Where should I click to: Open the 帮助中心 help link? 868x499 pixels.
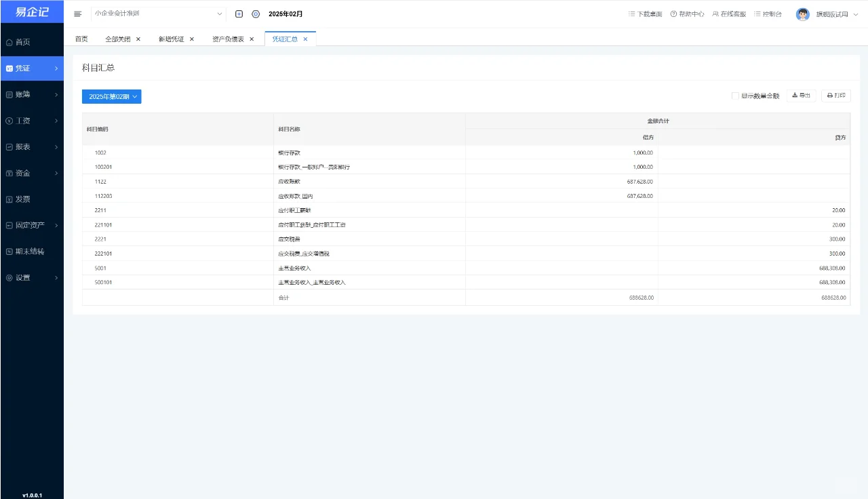[687, 14]
